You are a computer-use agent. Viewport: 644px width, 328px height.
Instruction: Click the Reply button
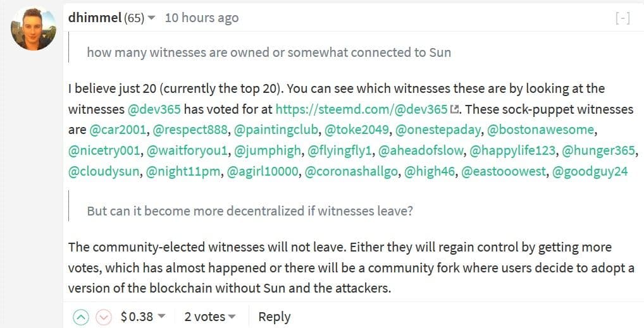coord(274,317)
